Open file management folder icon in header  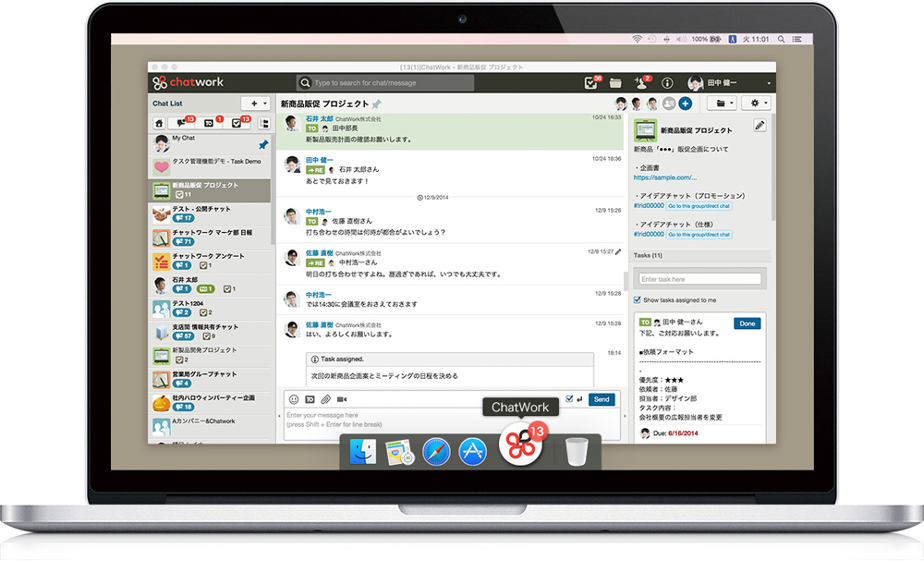coord(615,83)
